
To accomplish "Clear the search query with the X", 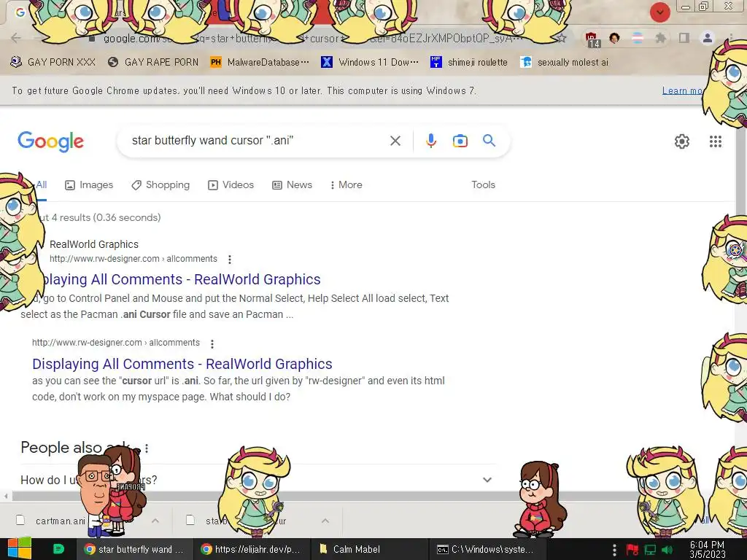I will tap(395, 141).
